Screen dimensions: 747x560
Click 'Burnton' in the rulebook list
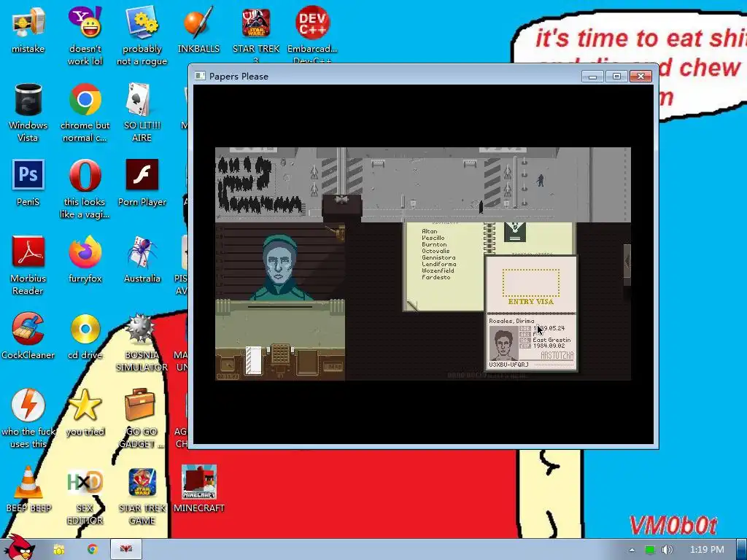[434, 244]
